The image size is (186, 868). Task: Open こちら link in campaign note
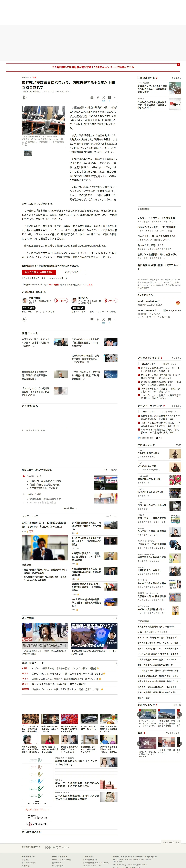[90, 285]
